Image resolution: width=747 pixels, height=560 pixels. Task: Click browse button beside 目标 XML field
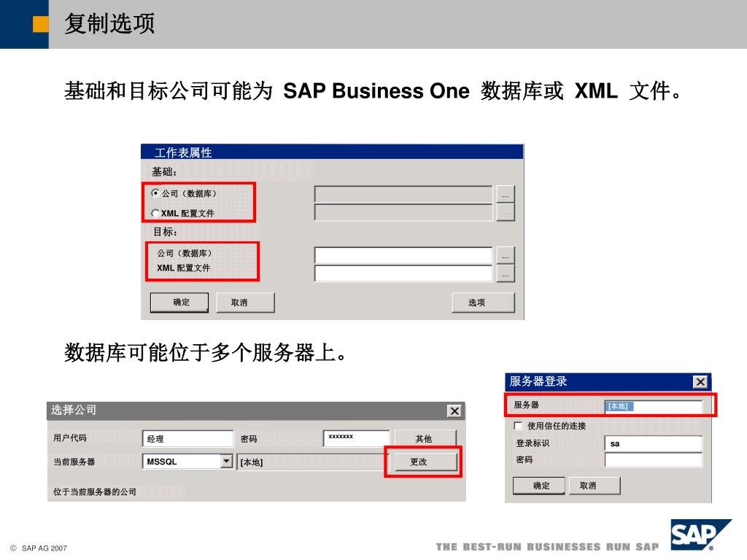[506, 273]
